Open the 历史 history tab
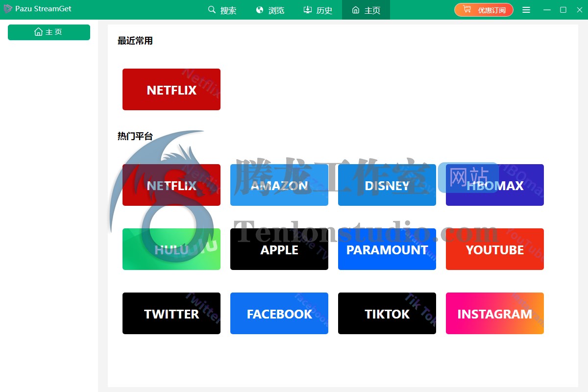The height and width of the screenshot is (392, 588). pos(318,10)
